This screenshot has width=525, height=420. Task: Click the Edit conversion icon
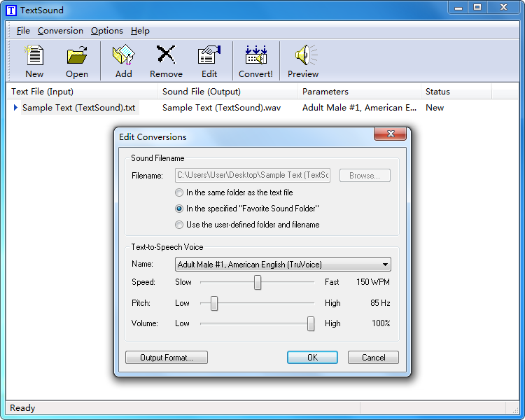(x=209, y=56)
